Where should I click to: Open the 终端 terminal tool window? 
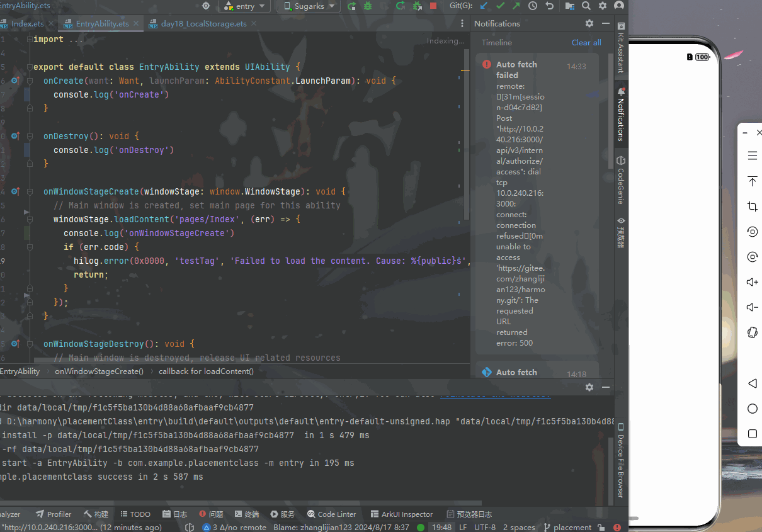click(x=247, y=514)
